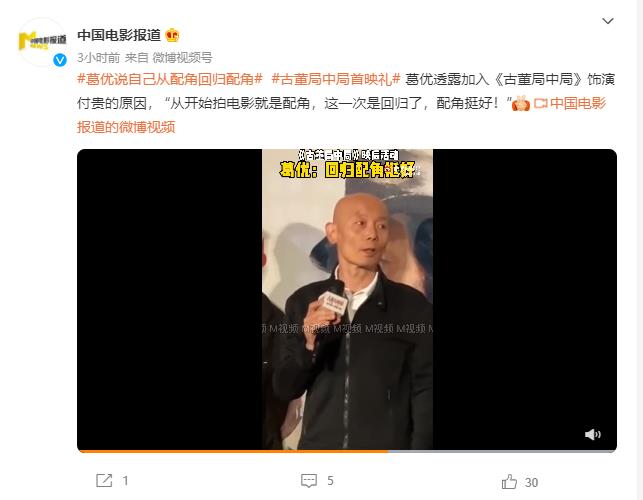Open the comments speech bubble icon
The width and height of the screenshot is (643, 500).
[x=309, y=481]
